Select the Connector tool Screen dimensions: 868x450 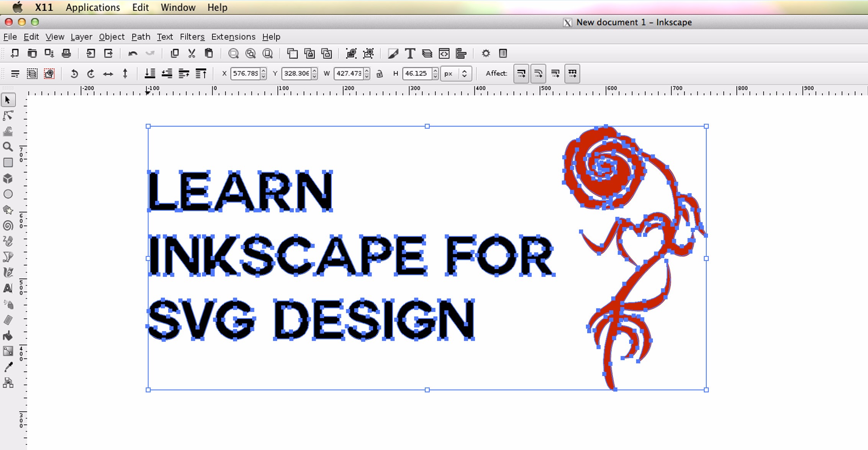click(x=8, y=383)
